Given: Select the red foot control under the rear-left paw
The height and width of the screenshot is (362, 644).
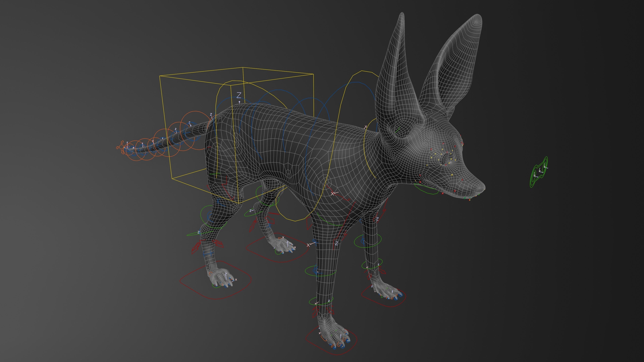Looking at the screenshot, I should [216, 280].
